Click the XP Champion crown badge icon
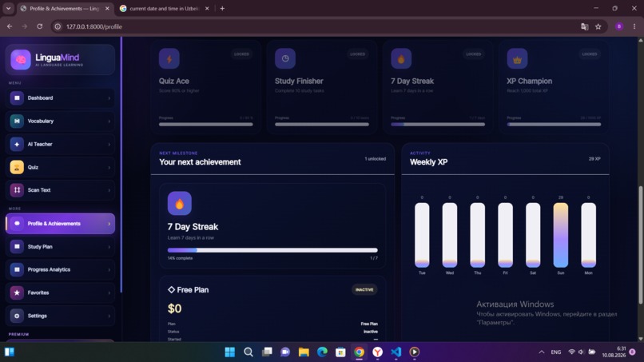Image resolution: width=644 pixels, height=362 pixels. 517,59
